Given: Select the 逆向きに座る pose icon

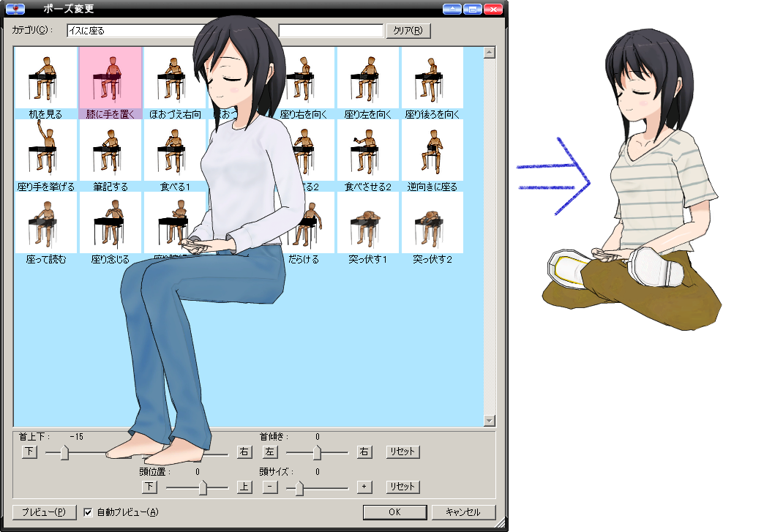Looking at the screenshot, I should pyautogui.click(x=432, y=150).
